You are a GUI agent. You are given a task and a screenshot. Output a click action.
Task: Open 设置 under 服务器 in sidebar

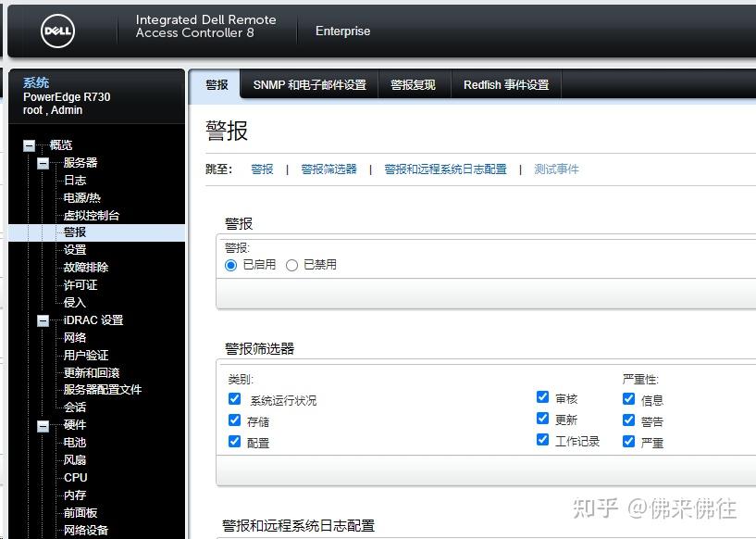tap(75, 250)
